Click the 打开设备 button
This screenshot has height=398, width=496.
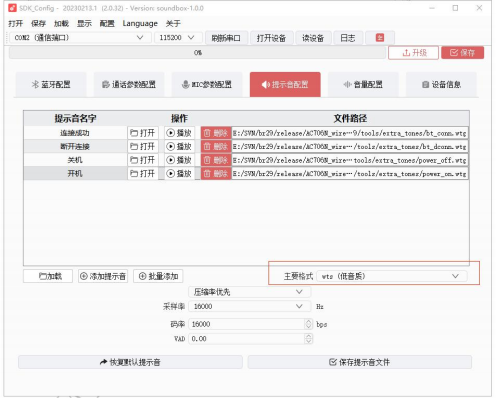tap(271, 38)
